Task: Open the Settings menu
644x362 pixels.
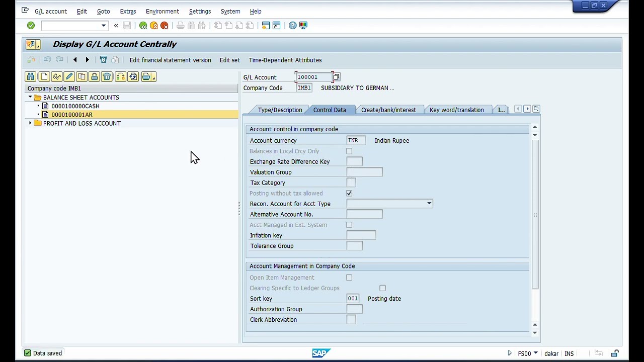Action: tap(200, 11)
